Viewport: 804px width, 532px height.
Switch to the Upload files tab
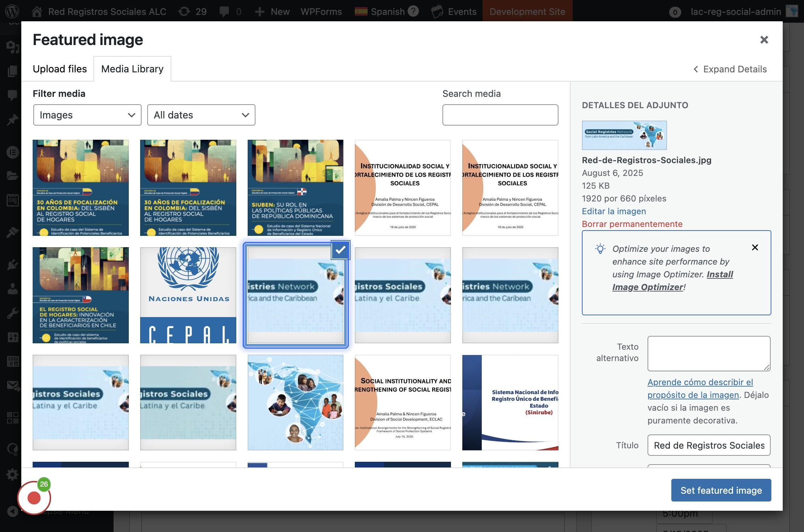60,69
